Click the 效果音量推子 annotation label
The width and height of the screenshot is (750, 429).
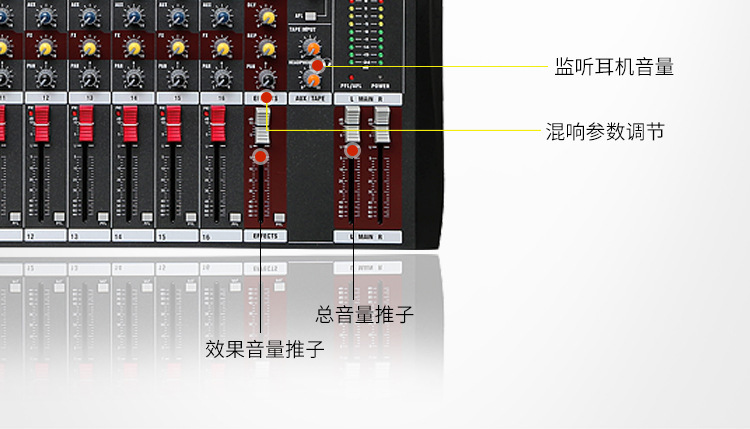click(265, 349)
